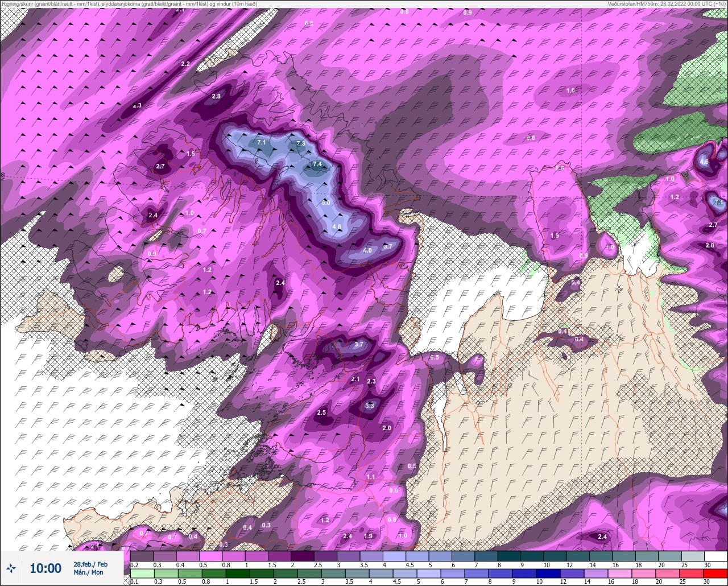Click the 10:00 forecast time display
This screenshot has width=728, height=586.
point(45,568)
